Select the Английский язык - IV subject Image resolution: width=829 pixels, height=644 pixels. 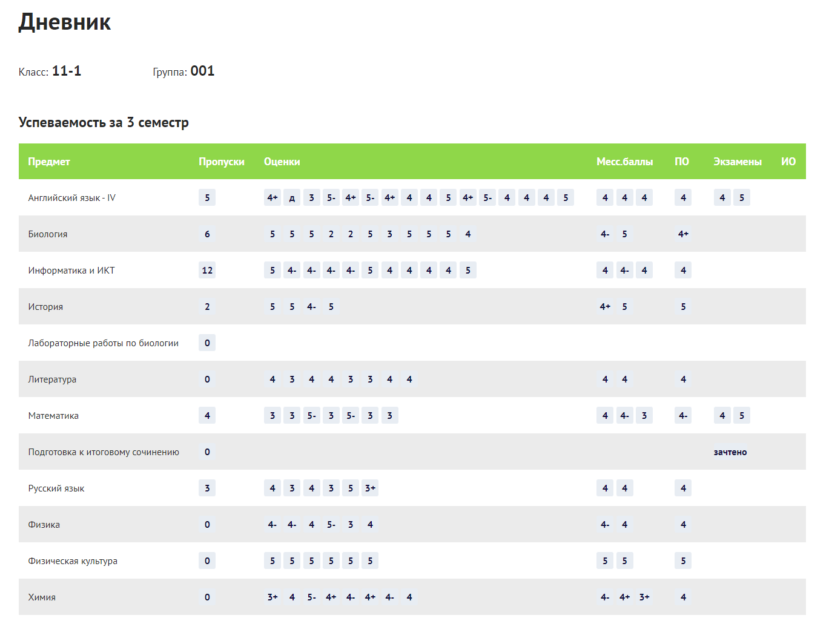pyautogui.click(x=71, y=198)
